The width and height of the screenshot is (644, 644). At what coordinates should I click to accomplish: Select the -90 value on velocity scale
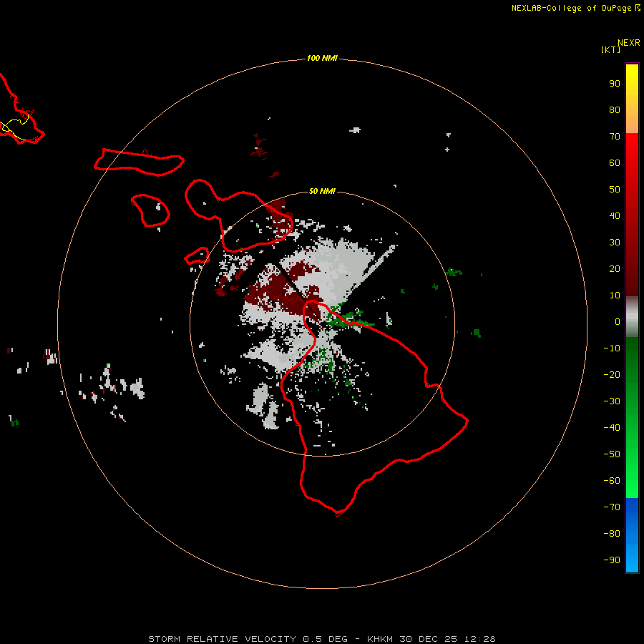(612, 560)
